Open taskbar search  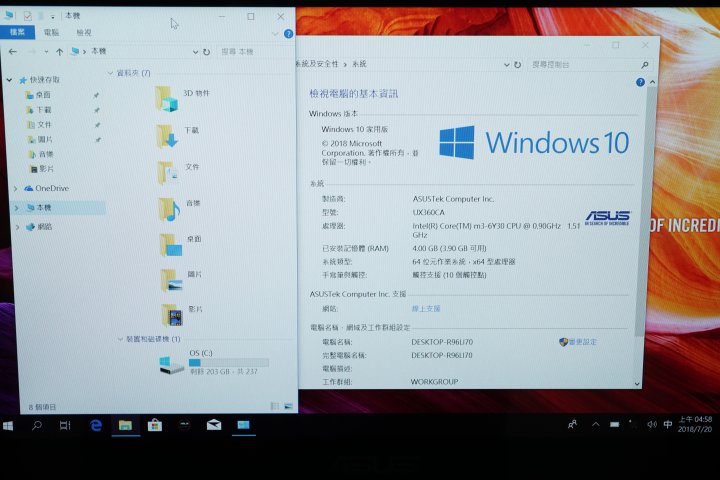(x=37, y=426)
